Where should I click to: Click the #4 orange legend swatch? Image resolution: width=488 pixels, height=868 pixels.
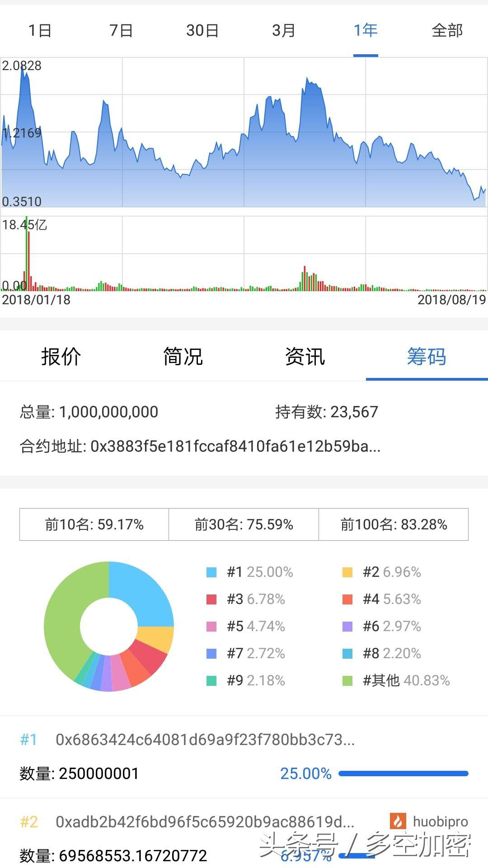pyautogui.click(x=347, y=599)
